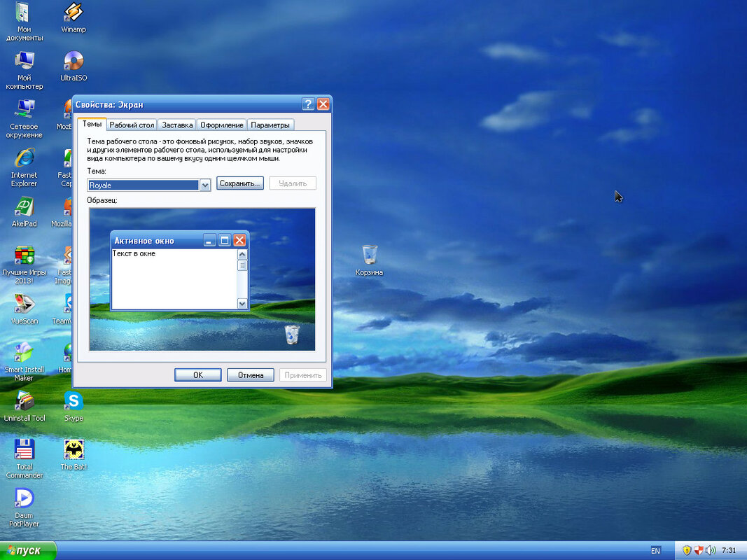Open Daum PotPlayer from the desktop
The width and height of the screenshot is (747, 560).
(24, 498)
